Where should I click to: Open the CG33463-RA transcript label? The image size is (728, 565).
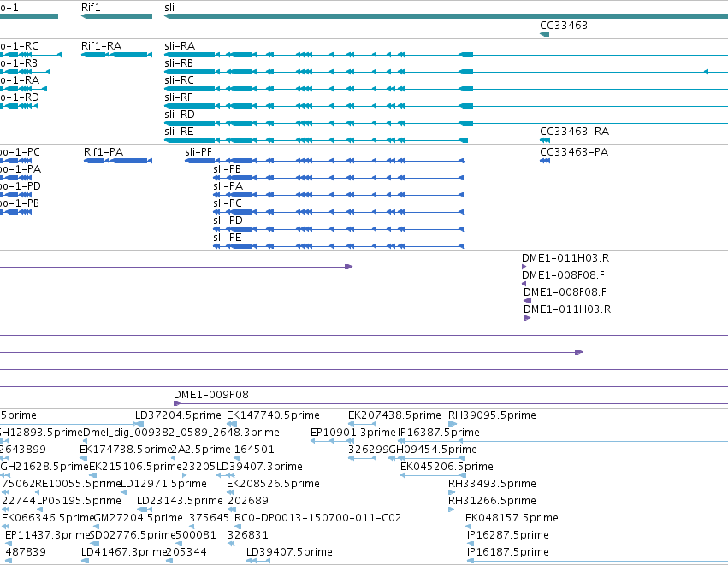(574, 132)
